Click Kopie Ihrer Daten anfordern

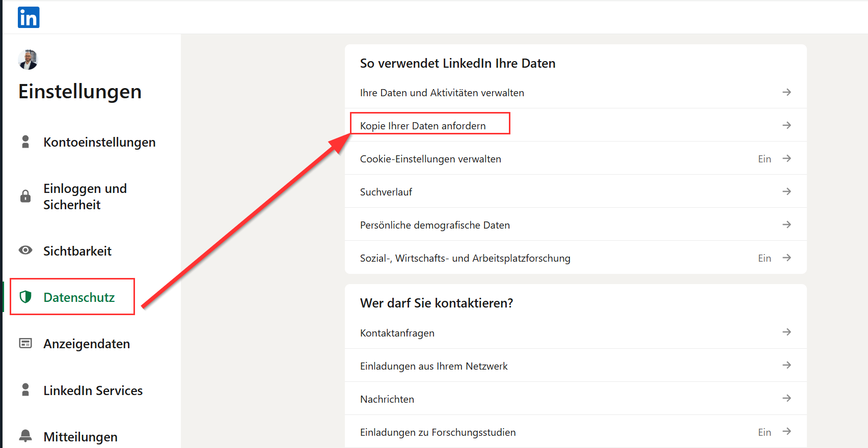576,125
